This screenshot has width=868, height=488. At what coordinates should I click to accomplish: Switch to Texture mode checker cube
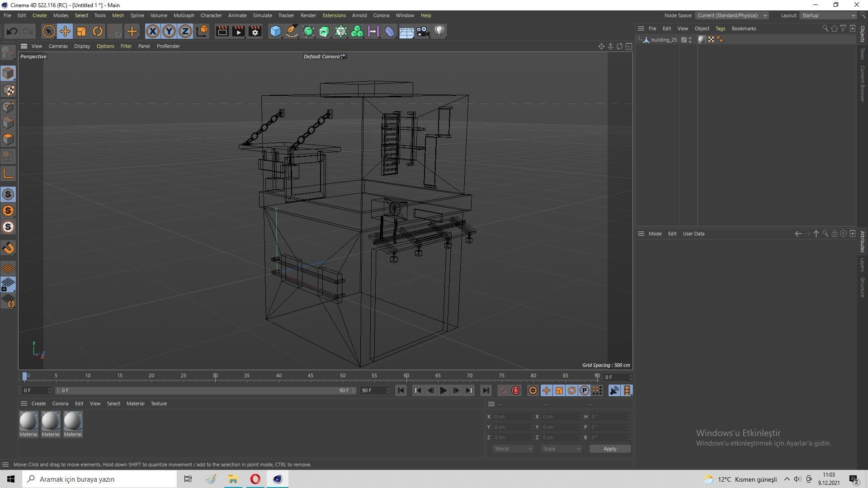[x=8, y=90]
